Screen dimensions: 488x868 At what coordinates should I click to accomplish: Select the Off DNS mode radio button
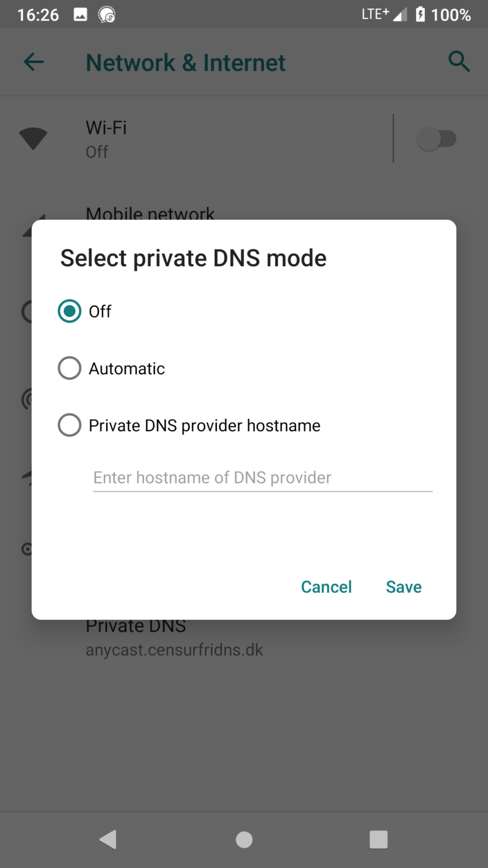point(69,311)
